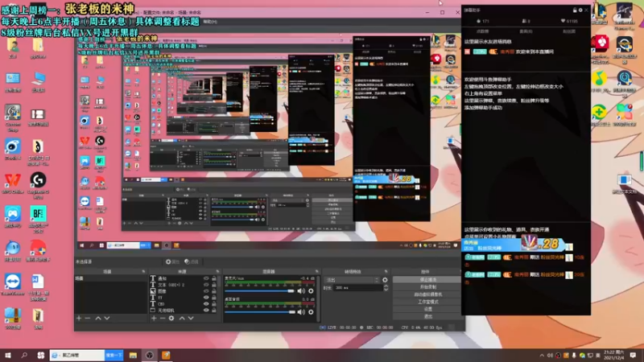Remove the selected source with the minus icon

(163, 318)
